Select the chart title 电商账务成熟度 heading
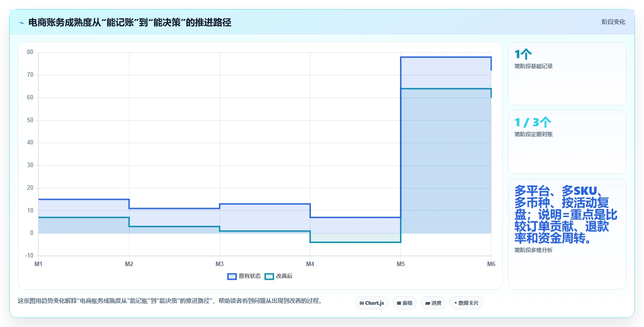644x327 pixels. pos(130,22)
